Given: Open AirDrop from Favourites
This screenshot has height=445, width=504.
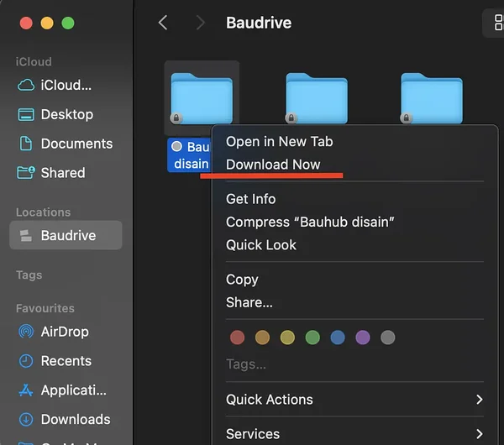Looking at the screenshot, I should [x=64, y=332].
